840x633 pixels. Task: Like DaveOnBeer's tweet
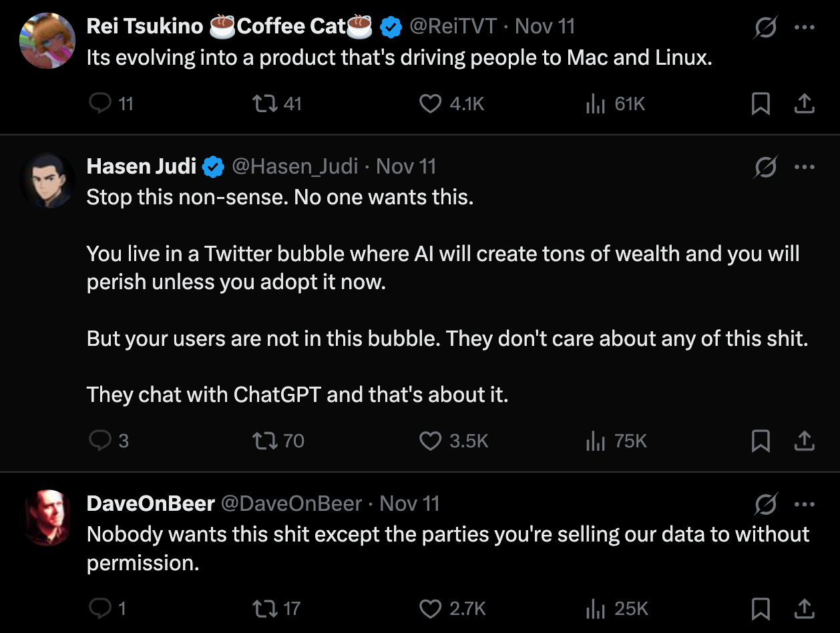click(x=430, y=608)
